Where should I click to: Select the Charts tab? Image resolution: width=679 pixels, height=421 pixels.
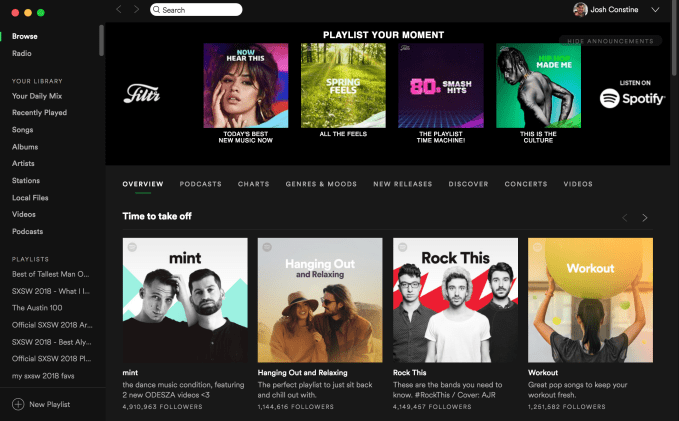click(x=253, y=184)
